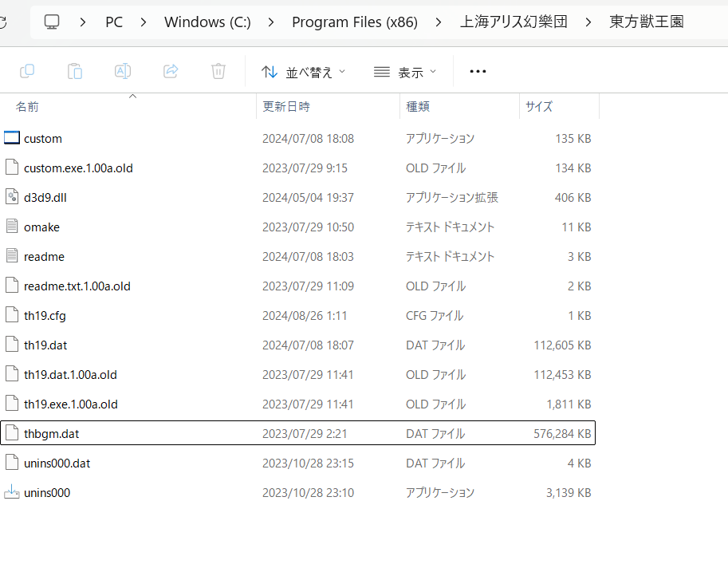Click the Delete trash can icon

click(x=218, y=71)
